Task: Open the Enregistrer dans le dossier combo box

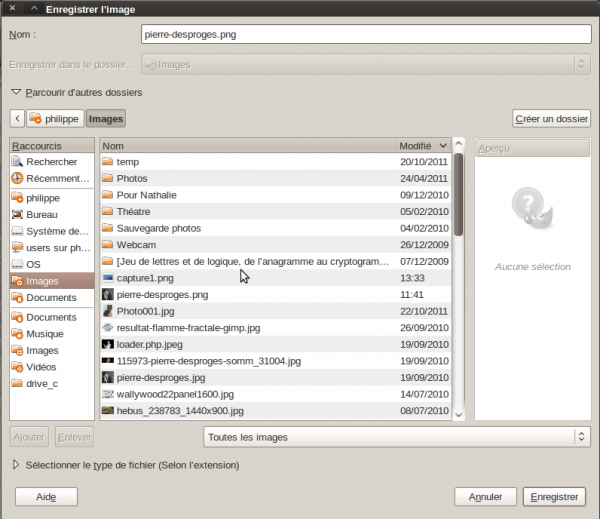Action: pos(366,64)
